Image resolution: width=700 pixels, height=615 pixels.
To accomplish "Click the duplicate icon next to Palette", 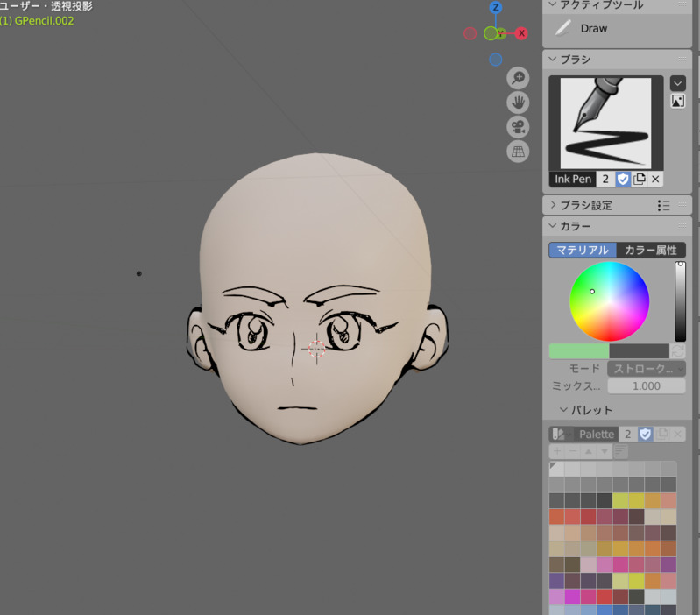I will [x=661, y=435].
